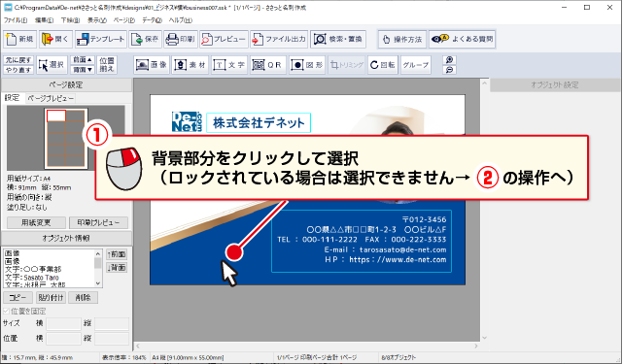Open the プレビュー preview

pos(224,39)
